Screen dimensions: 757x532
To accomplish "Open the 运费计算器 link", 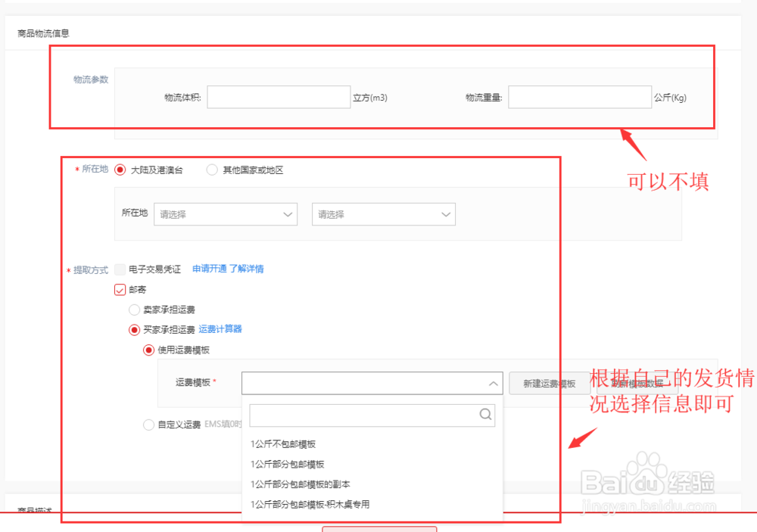I will point(220,329).
